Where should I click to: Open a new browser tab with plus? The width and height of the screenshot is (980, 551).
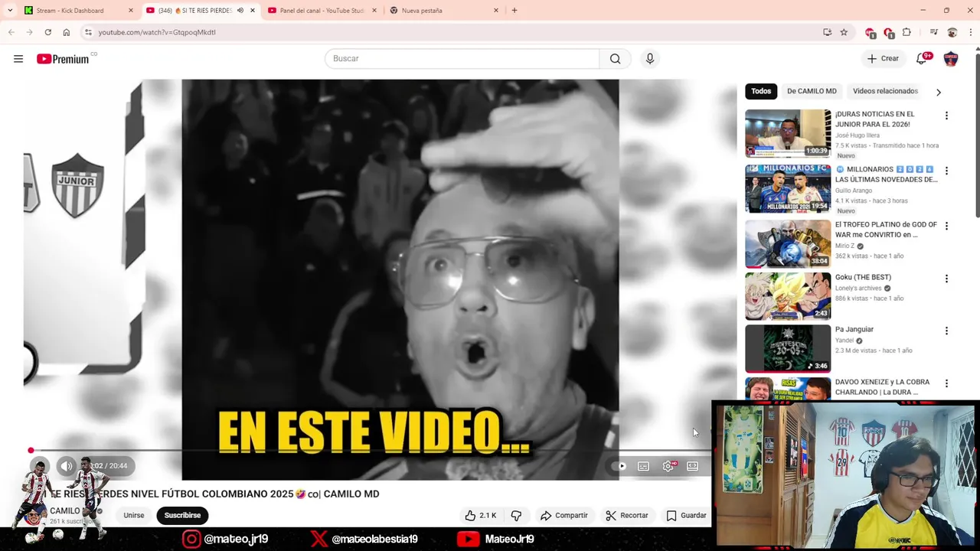pos(514,11)
